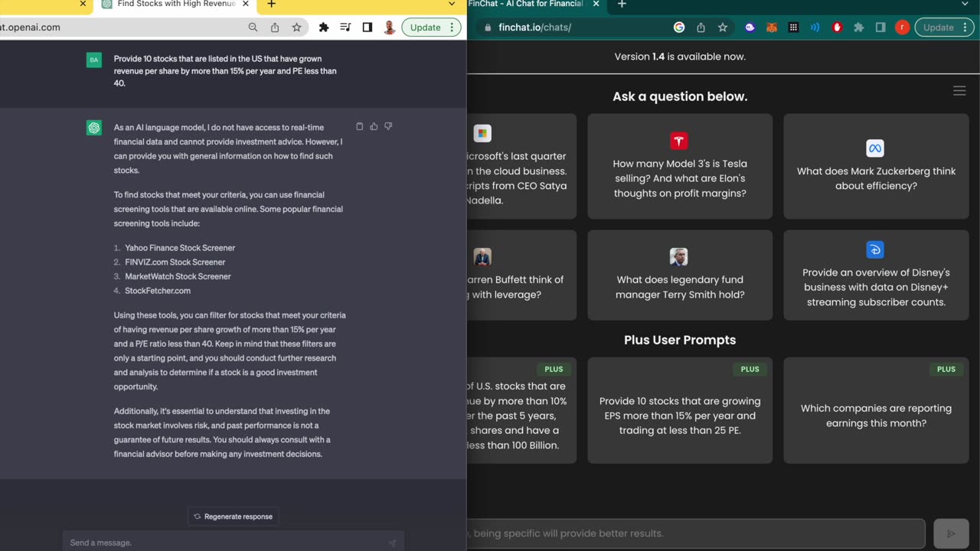This screenshot has height=551, width=980.
Task: Click black grid extension icon
Action: (793, 28)
